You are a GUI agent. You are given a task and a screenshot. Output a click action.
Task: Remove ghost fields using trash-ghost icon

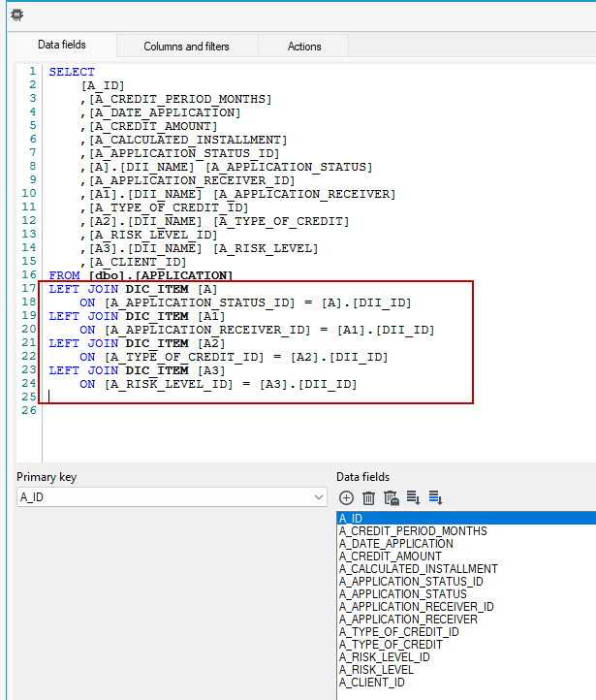pyautogui.click(x=392, y=497)
